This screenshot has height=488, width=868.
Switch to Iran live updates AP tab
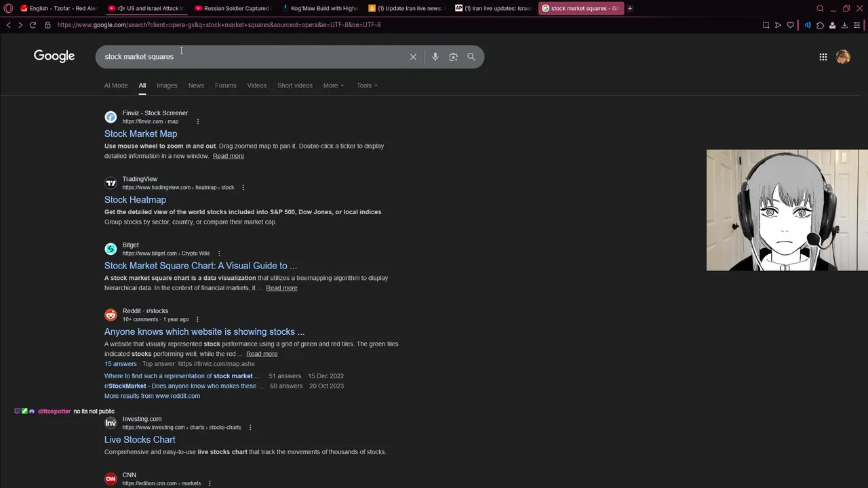[x=493, y=8]
